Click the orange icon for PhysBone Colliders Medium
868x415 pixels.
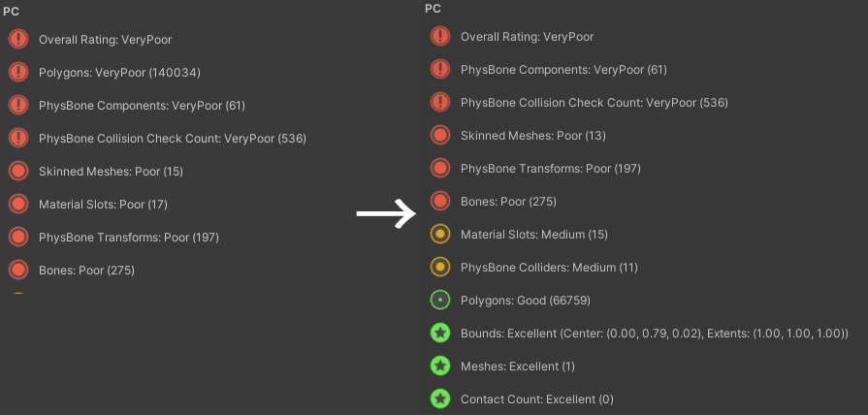click(x=440, y=268)
